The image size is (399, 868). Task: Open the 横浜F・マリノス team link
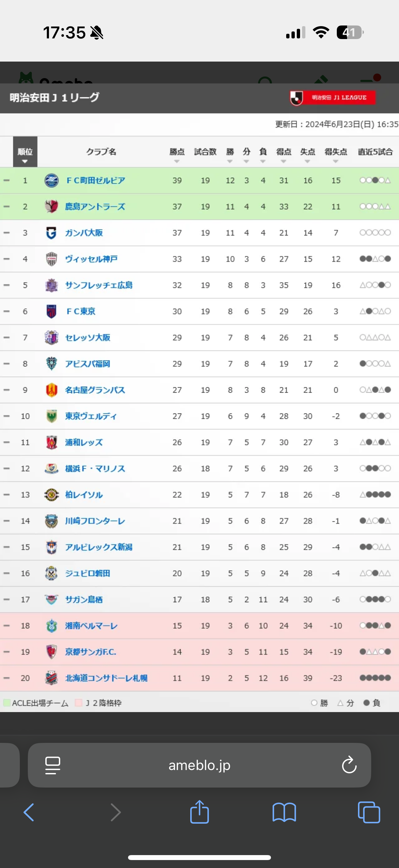[95, 469]
